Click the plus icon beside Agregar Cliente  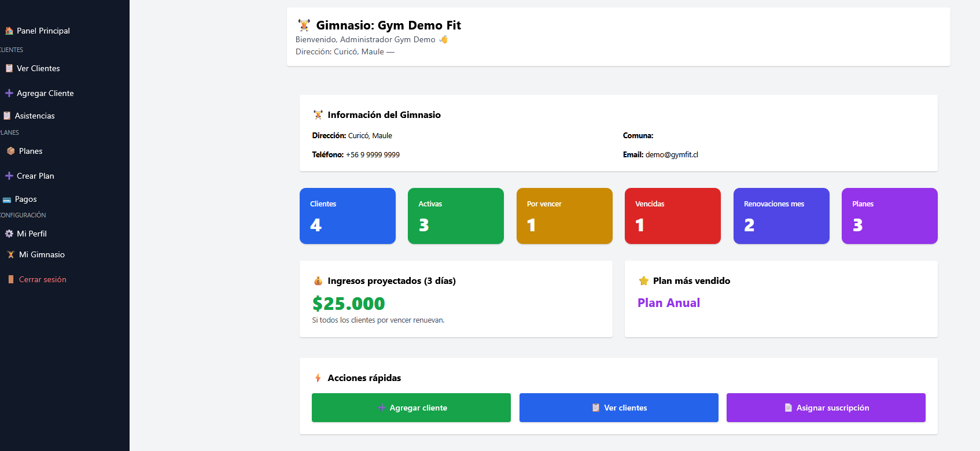point(9,93)
